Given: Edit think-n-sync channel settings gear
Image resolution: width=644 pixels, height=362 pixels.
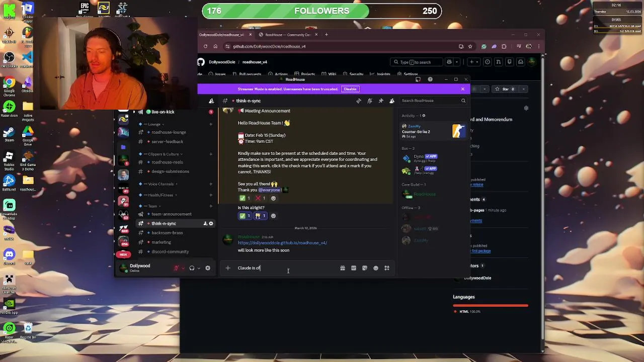Looking at the screenshot, I should pyautogui.click(x=211, y=224).
